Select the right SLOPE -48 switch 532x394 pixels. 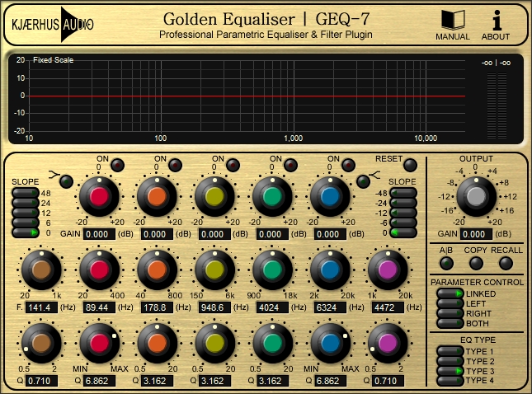(x=403, y=193)
